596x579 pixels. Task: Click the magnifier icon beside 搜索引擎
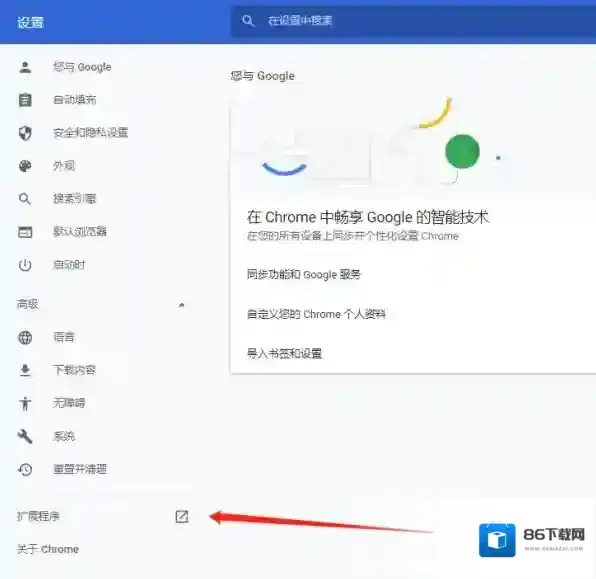pyautogui.click(x=25, y=199)
